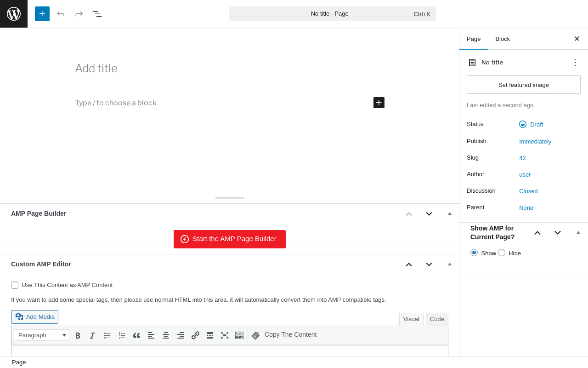Collapse the Custom AMP Editor panel
Viewport: 588px width, 368px height.
[450, 264]
